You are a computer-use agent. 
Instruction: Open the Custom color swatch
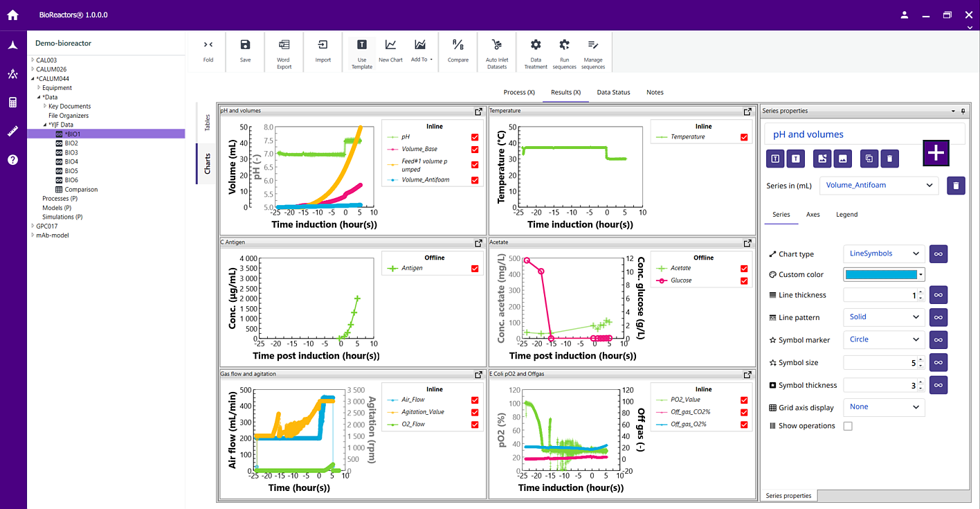click(x=883, y=274)
